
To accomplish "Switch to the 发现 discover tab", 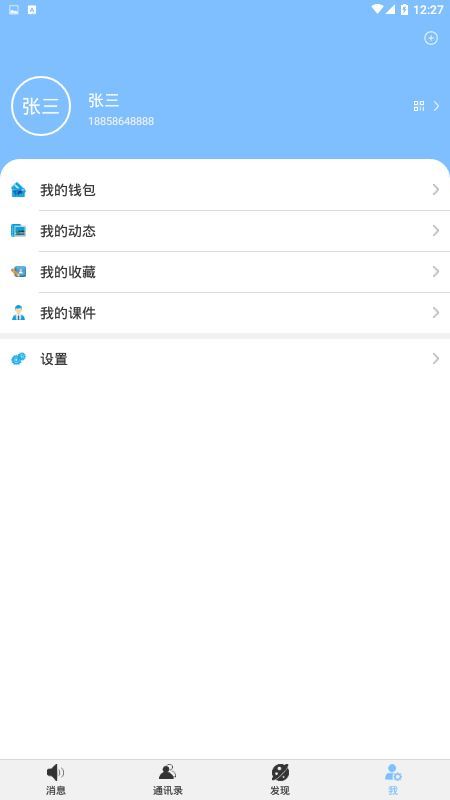I will (280, 780).
